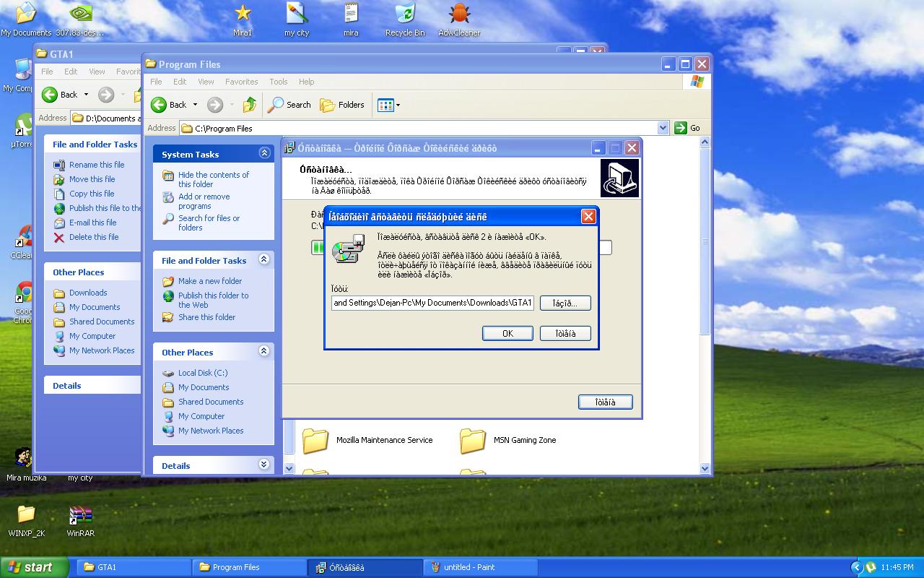Go up one folder level in Program Files
The width and height of the screenshot is (924, 578).
tap(250, 105)
